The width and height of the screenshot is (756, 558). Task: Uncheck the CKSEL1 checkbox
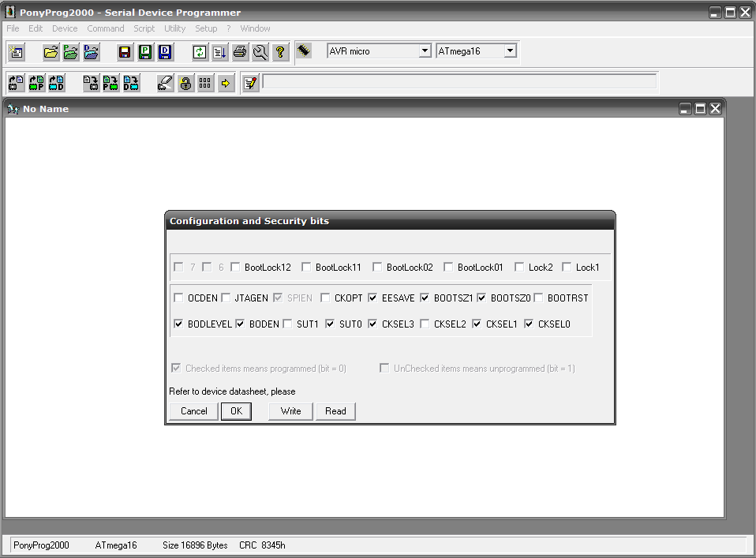tap(477, 324)
